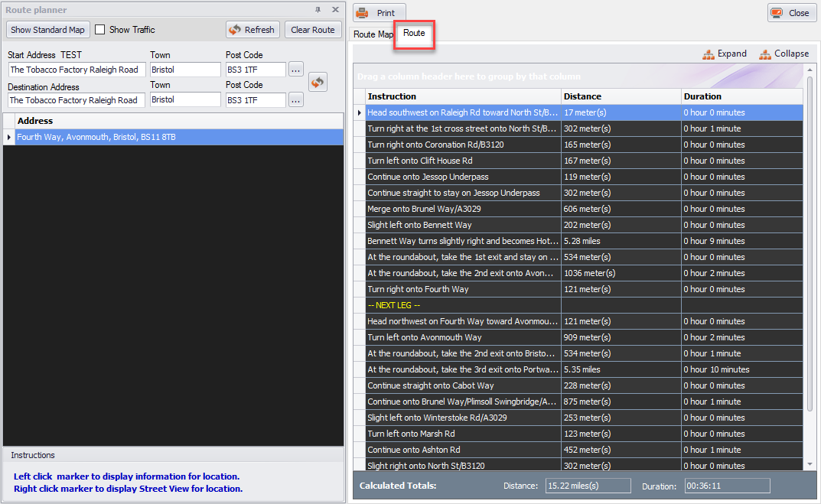Click the Print button with printer icon
Screen dimensions: 821x504
point(379,13)
